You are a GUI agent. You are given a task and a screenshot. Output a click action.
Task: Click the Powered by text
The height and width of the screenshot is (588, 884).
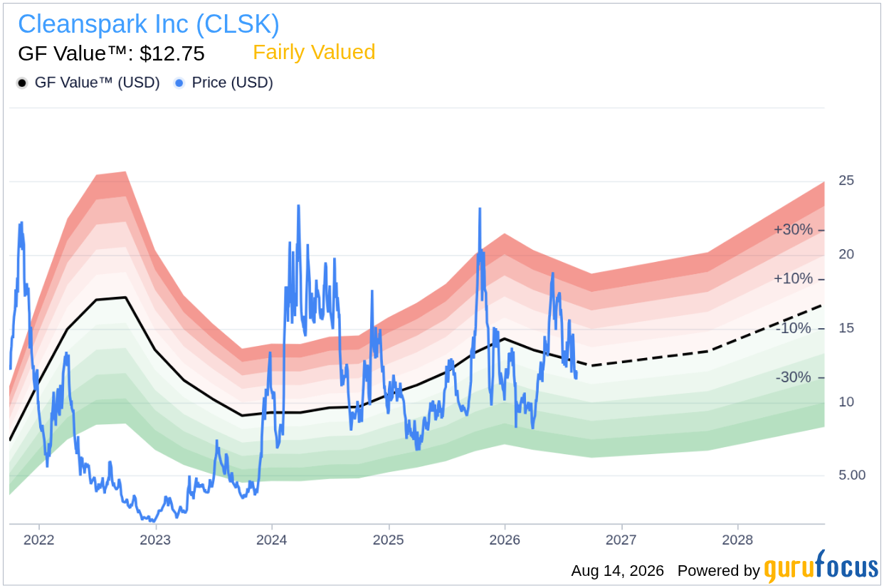click(719, 571)
